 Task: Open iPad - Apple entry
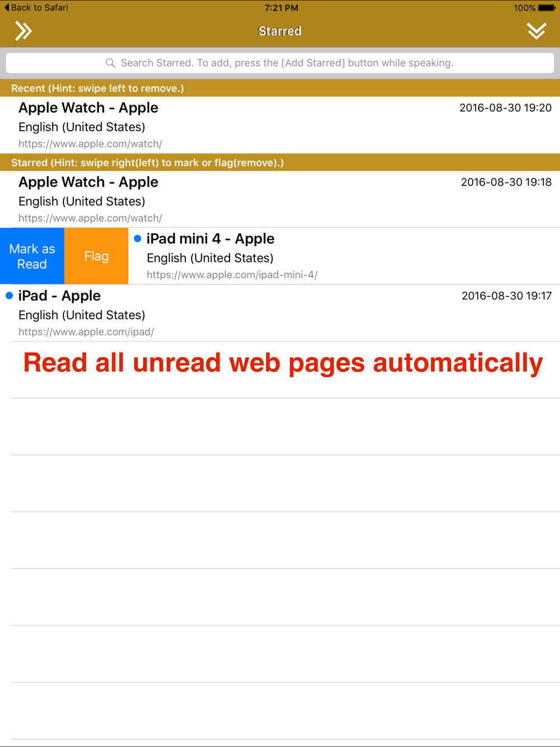pyautogui.click(x=280, y=313)
